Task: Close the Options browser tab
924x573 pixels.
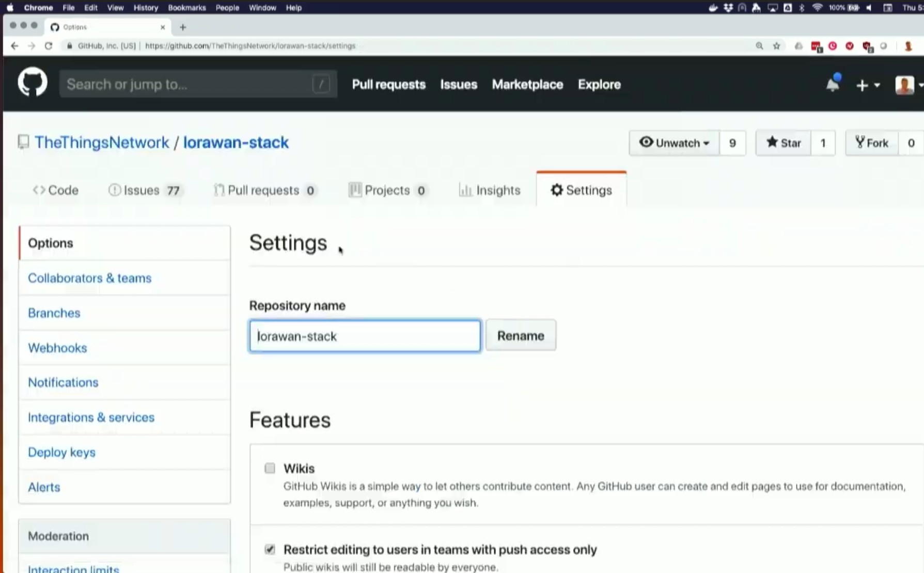Action: tap(163, 27)
